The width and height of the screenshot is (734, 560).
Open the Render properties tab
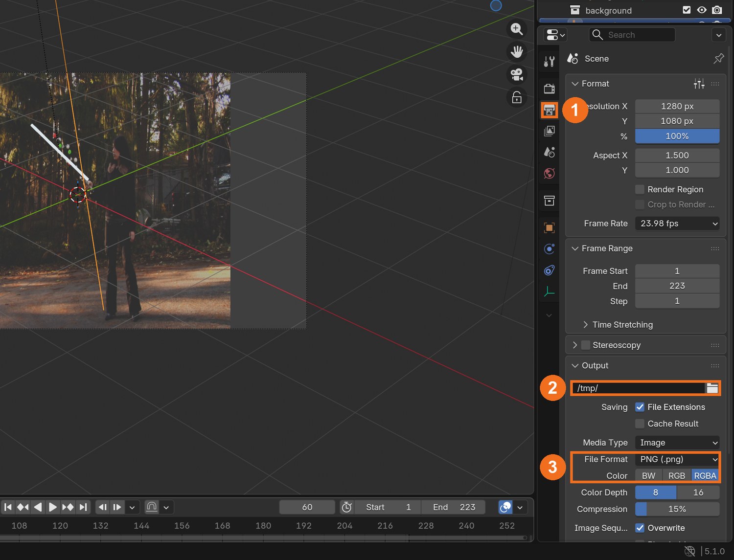point(550,89)
